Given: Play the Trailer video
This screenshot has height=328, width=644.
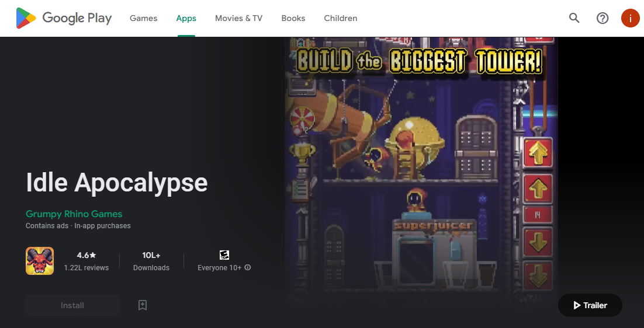Looking at the screenshot, I should [590, 305].
